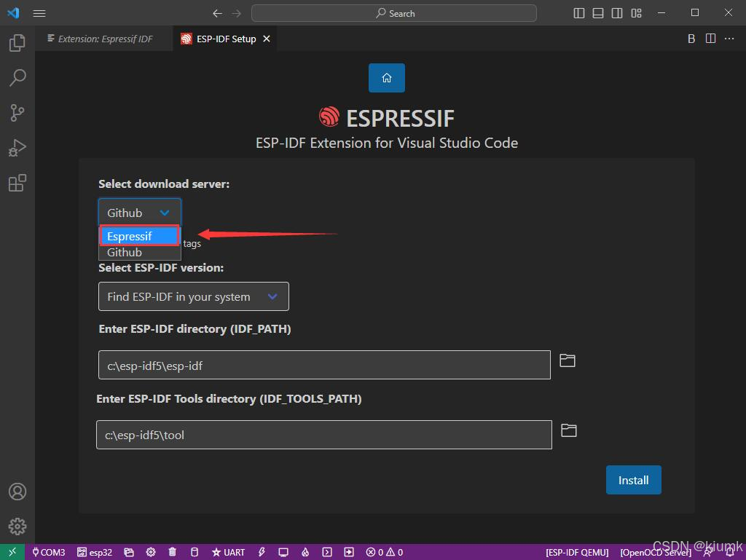Click the B icon in editor toolbar
The image size is (746, 560).
pyautogui.click(x=691, y=39)
